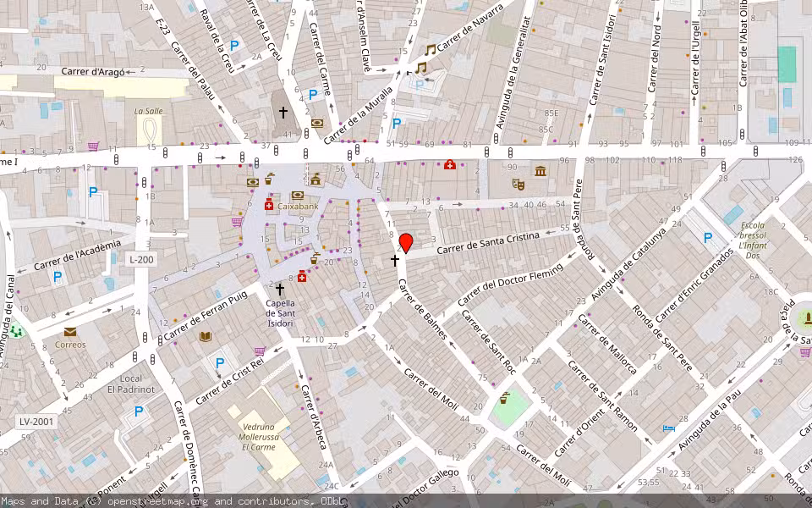Click the E-23 road label
Viewport: 812px width, 508px height.
tap(162, 25)
